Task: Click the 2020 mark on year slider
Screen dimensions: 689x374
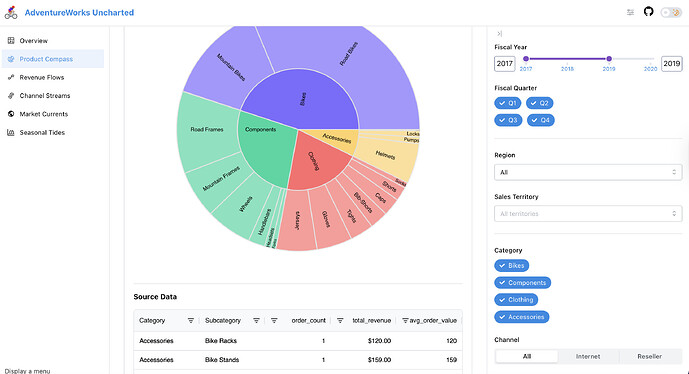Action: pyautogui.click(x=650, y=69)
